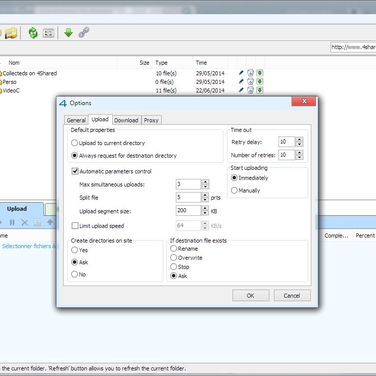This screenshot has width=376, height=376.
Task: Increase the Number of retries value
Action: [x=299, y=152]
